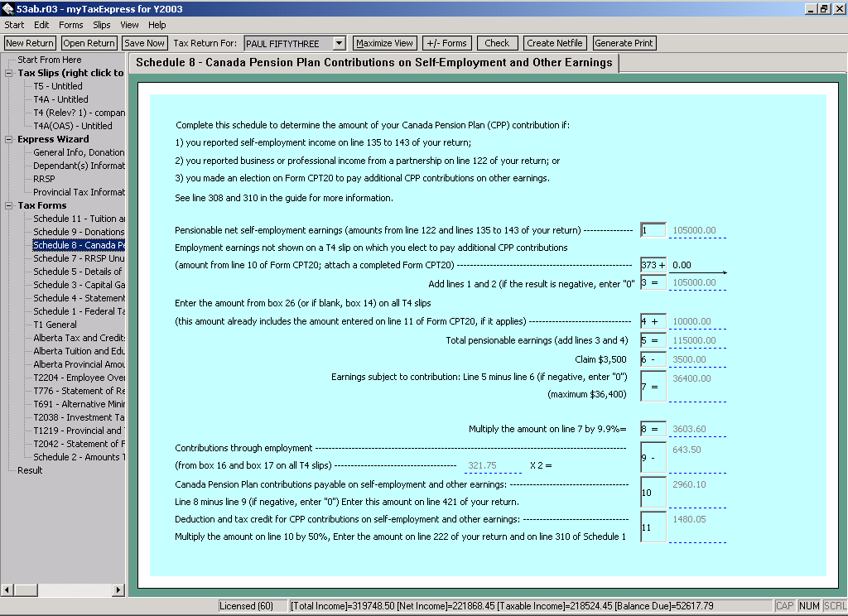The width and height of the screenshot is (848, 616).
Task: Open the Tax Return For dropdown
Action: click(x=338, y=43)
